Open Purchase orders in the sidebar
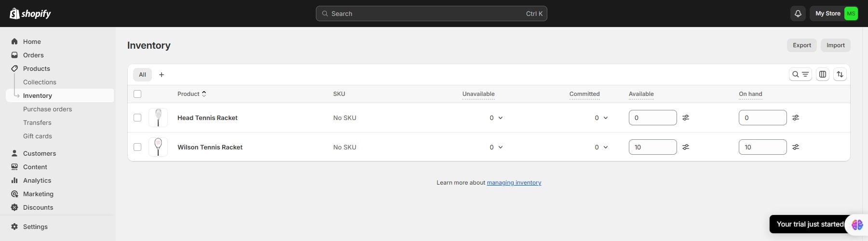 47,109
